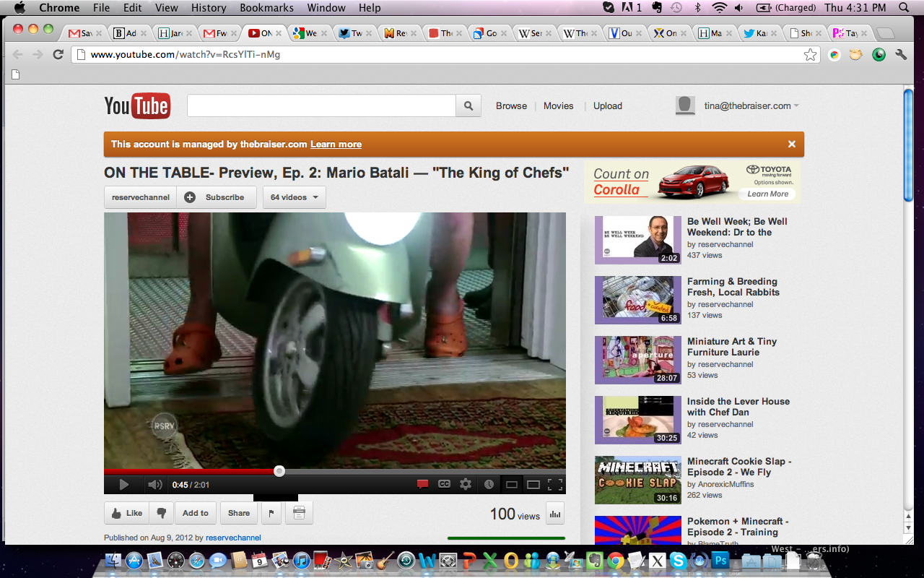Dismiss the orange managed account banner

[791, 144]
